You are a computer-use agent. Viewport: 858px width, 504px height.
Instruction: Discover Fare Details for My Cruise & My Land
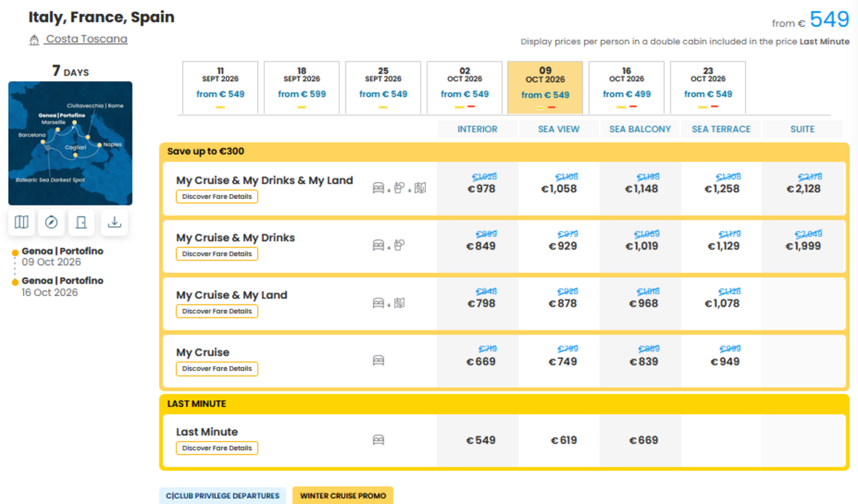tap(217, 311)
